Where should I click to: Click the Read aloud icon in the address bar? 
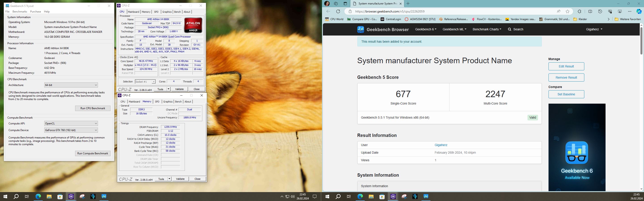point(559,11)
